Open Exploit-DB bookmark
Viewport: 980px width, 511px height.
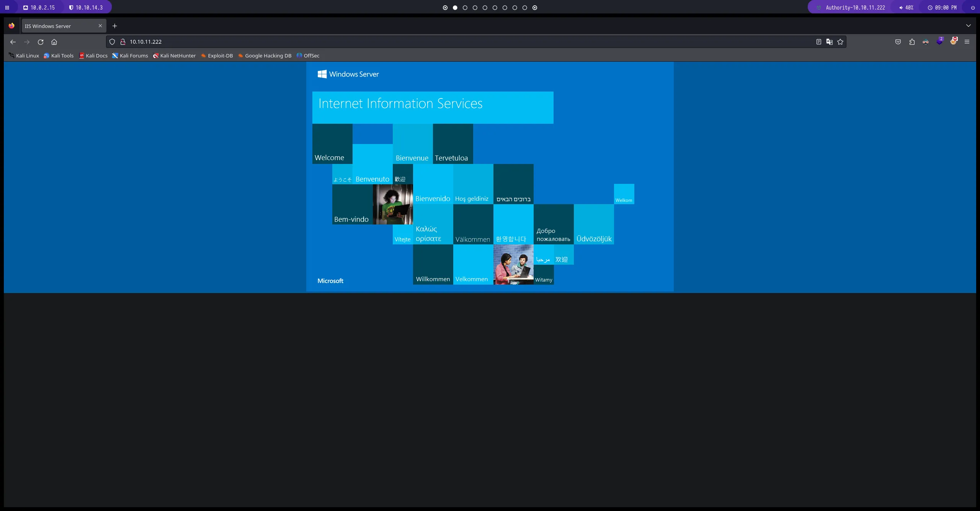(x=217, y=56)
